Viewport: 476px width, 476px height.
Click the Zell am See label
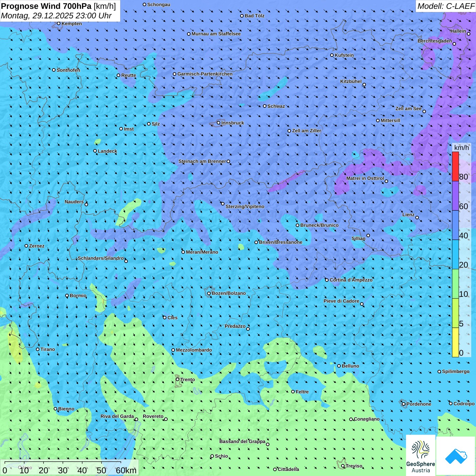(x=408, y=108)
